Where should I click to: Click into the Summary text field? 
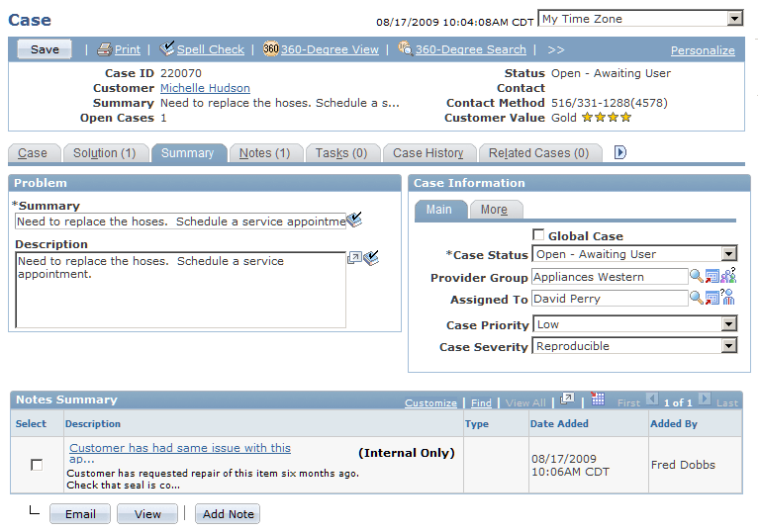[181, 222]
